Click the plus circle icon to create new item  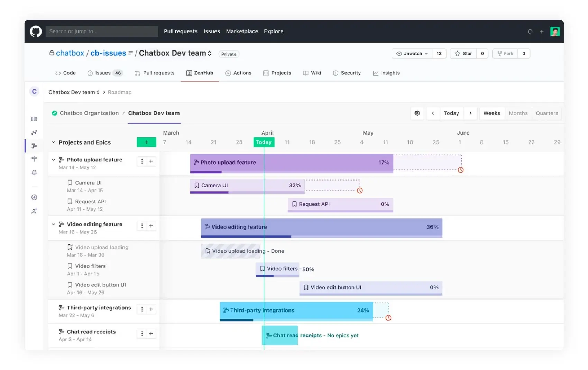coord(34,197)
